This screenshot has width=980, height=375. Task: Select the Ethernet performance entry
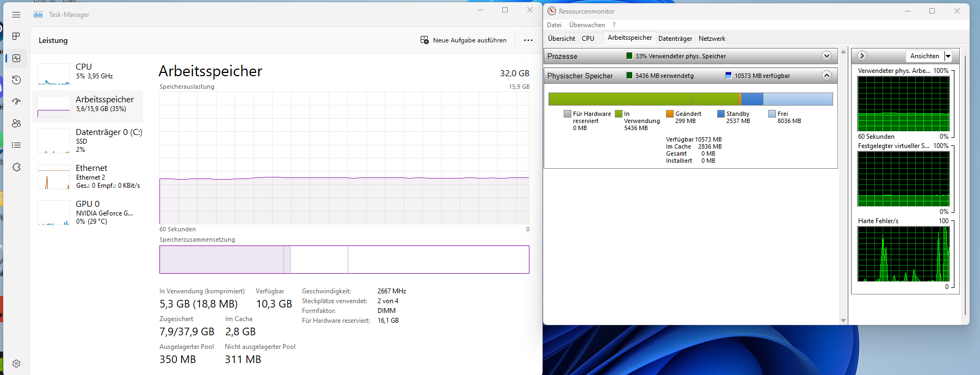pos(88,176)
